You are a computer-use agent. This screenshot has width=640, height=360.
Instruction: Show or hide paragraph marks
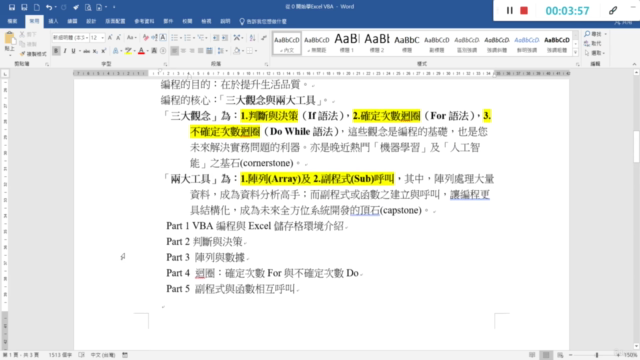[x=264, y=38]
